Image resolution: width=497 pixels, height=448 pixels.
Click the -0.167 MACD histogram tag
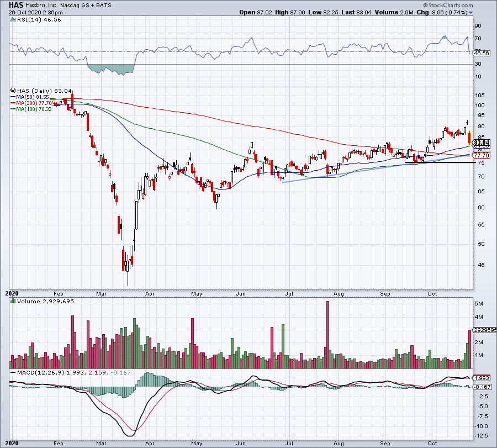click(483, 387)
